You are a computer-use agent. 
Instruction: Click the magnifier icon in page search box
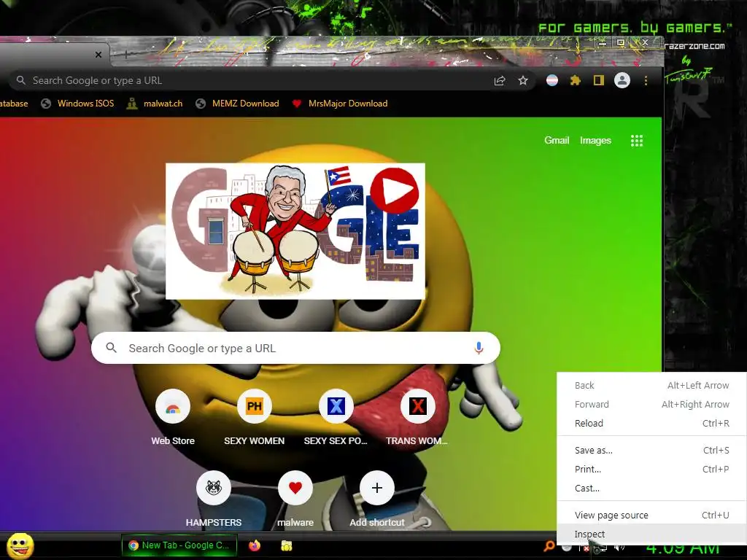pos(111,348)
